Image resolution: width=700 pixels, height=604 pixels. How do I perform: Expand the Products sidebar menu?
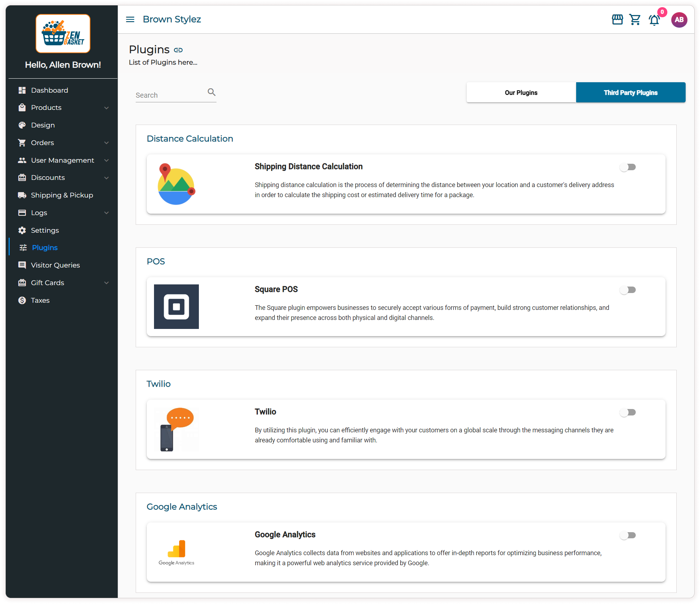click(x=106, y=108)
